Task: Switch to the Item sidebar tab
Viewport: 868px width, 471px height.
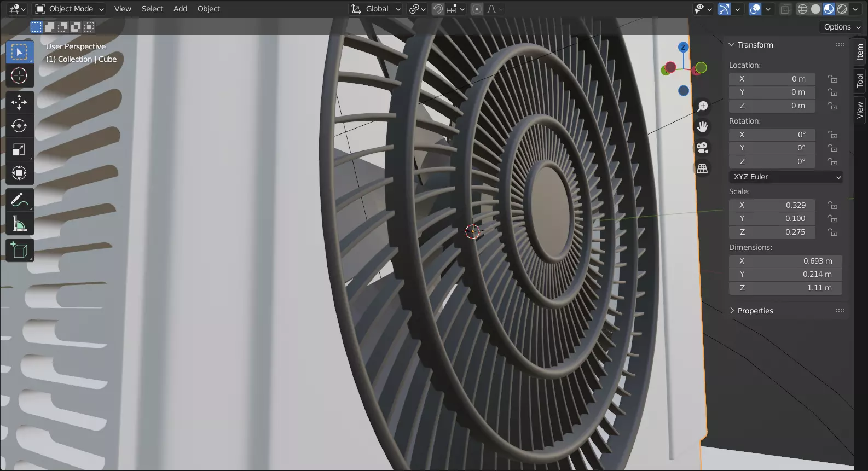Action: tap(860, 52)
